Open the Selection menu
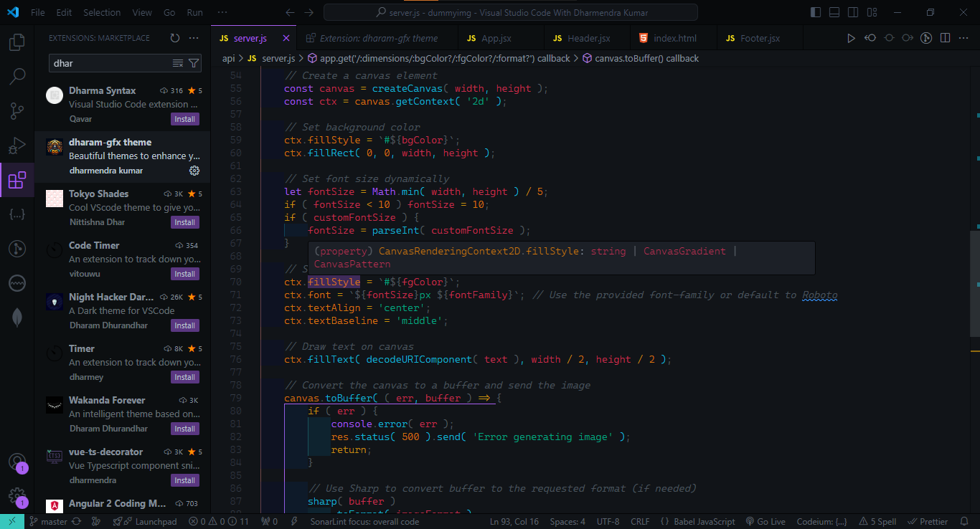The height and width of the screenshot is (529, 980). click(x=102, y=12)
